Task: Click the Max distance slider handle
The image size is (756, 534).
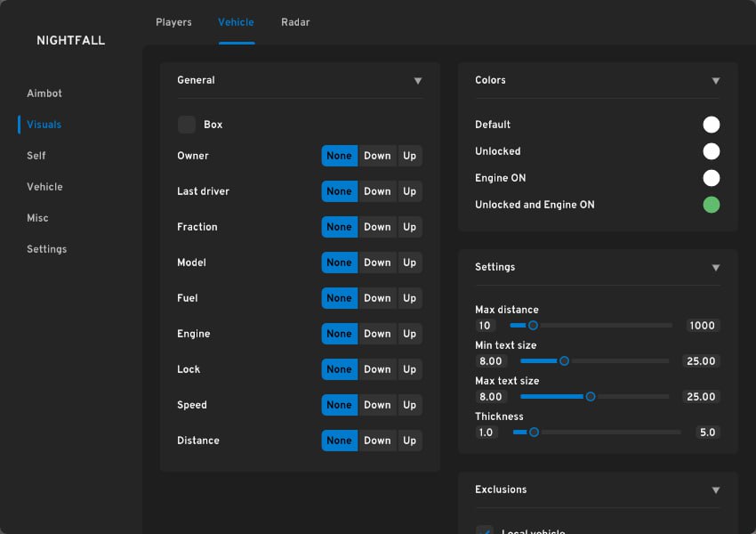Action: pos(533,326)
